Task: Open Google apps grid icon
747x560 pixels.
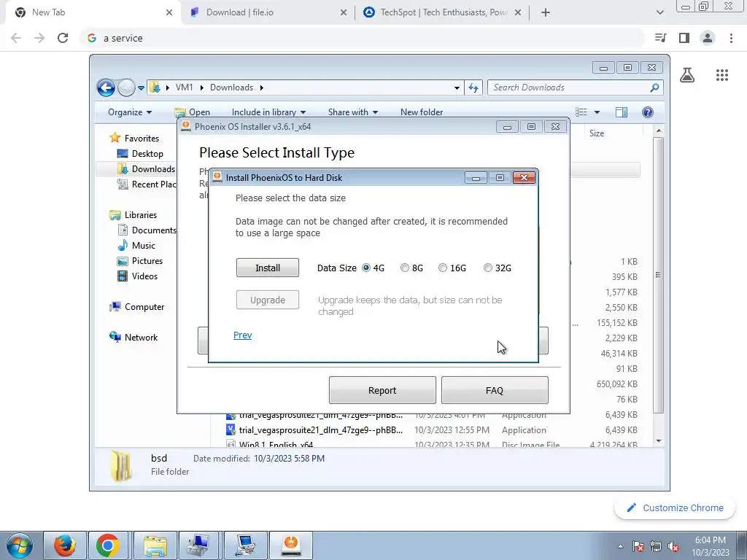Action: coord(722,75)
